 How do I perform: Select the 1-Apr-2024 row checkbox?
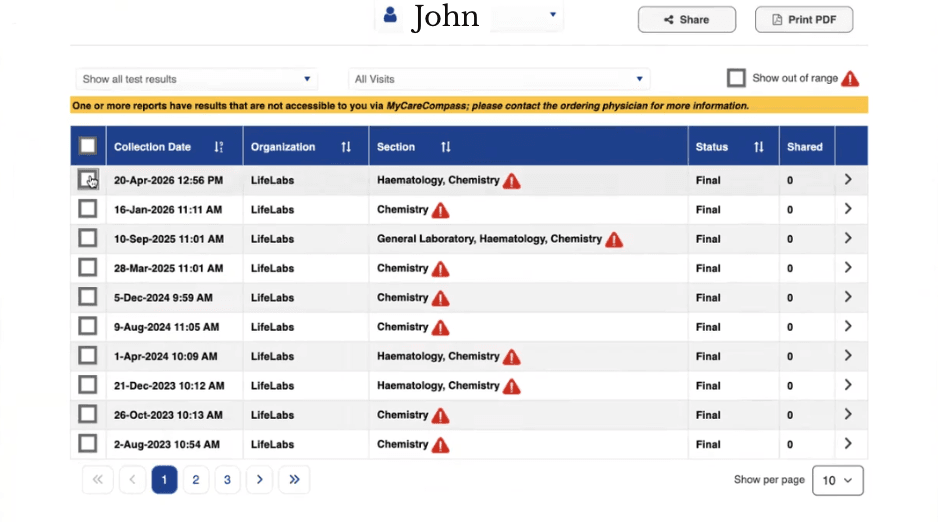pos(88,355)
